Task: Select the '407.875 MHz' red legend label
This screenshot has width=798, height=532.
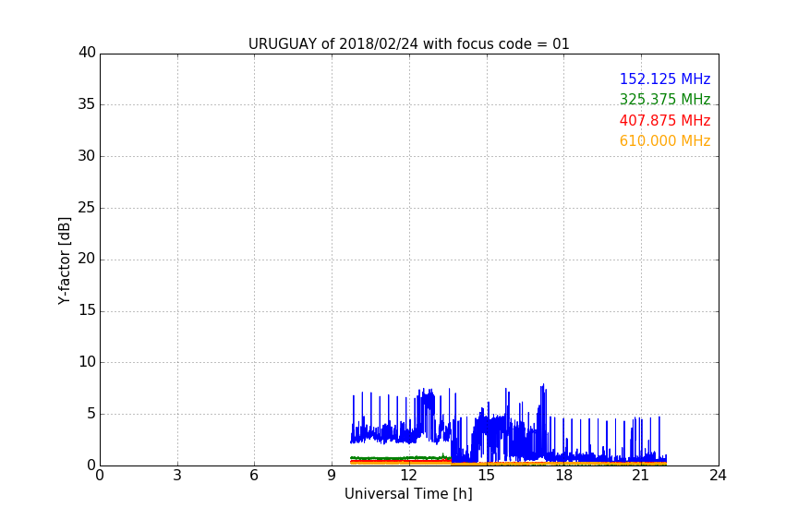Action: pyautogui.click(x=665, y=120)
